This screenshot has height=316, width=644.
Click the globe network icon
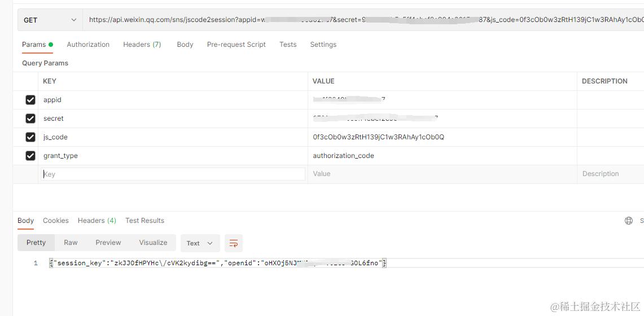coord(628,221)
